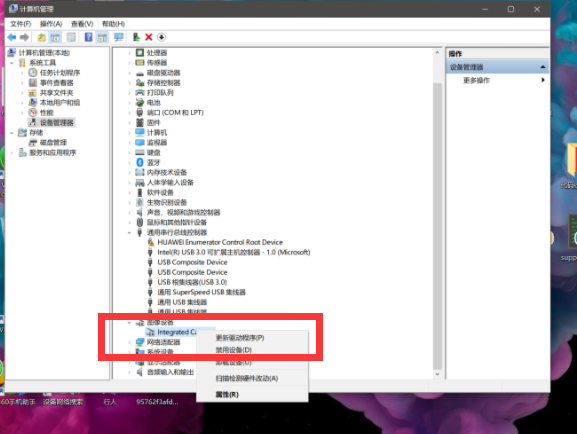Collapse the 通用串行总线控制器 device category
The image size is (577, 434).
click(x=130, y=232)
